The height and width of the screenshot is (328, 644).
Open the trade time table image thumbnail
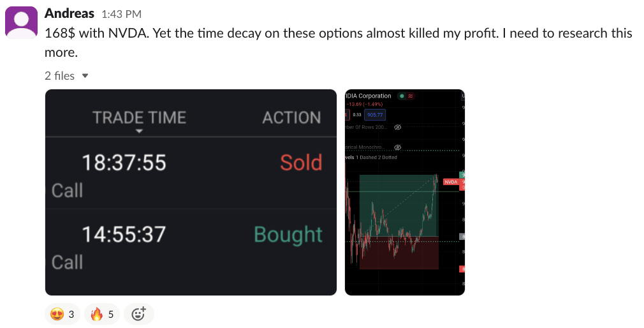click(191, 192)
